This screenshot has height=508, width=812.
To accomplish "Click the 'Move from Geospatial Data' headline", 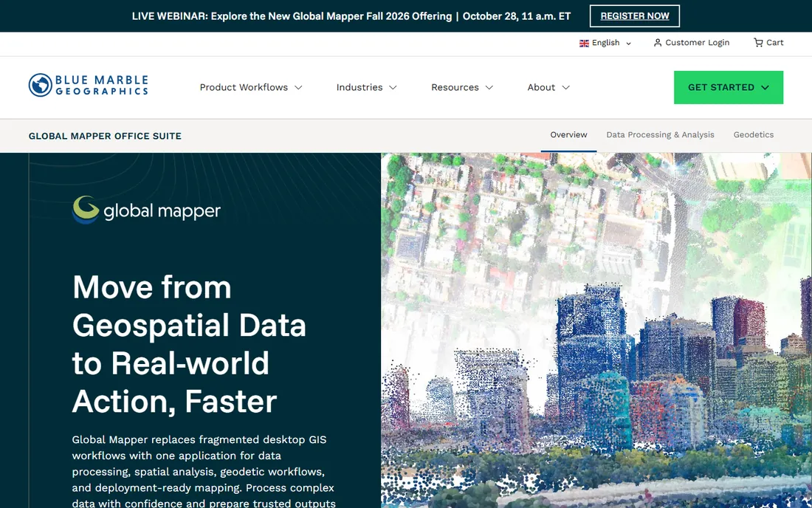I will point(189,344).
